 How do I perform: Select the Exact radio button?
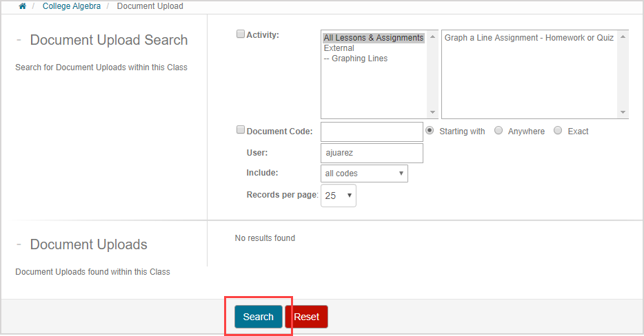tap(558, 130)
